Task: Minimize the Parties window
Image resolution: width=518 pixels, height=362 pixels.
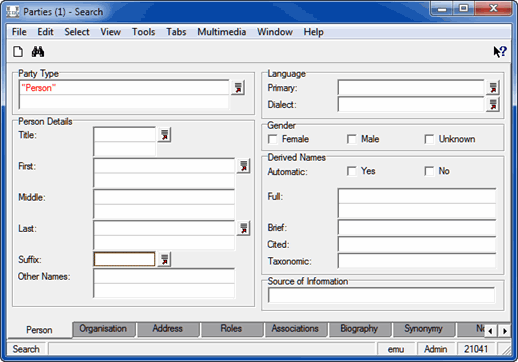Action: 442,9
